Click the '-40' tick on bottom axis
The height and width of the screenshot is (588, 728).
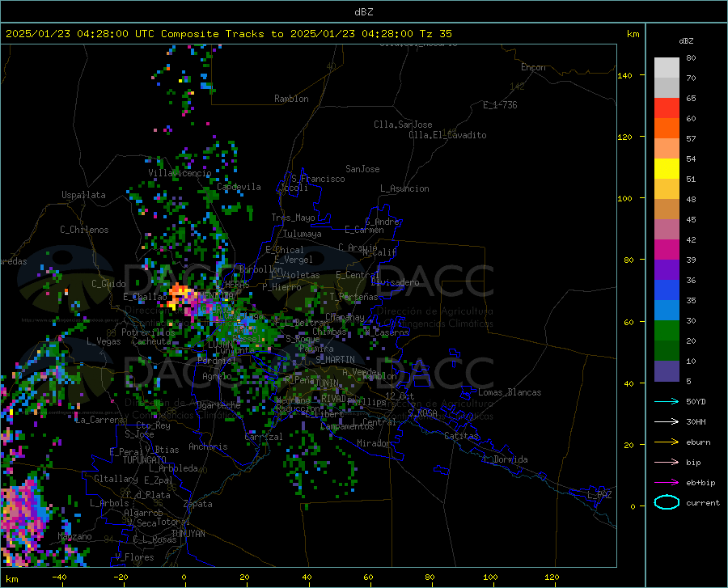(59, 577)
